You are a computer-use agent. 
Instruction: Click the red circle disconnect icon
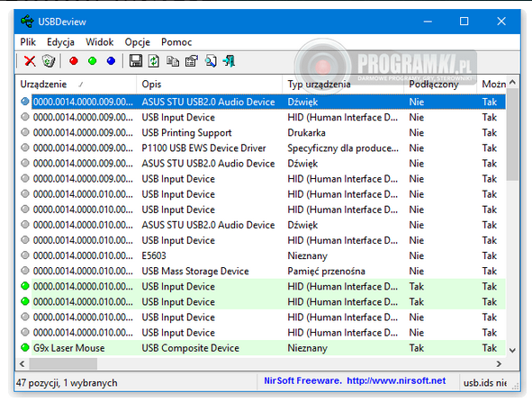(x=74, y=61)
